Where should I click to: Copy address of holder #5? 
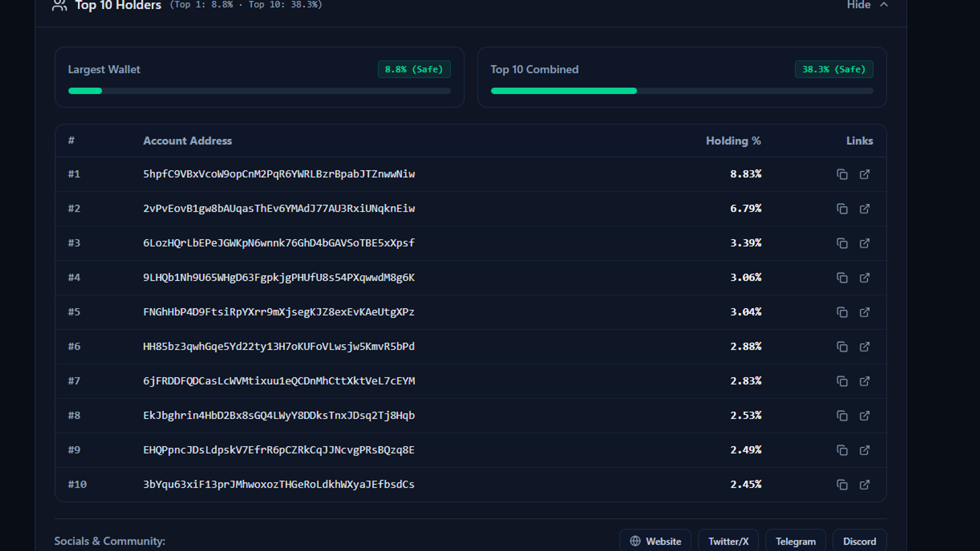(x=842, y=312)
